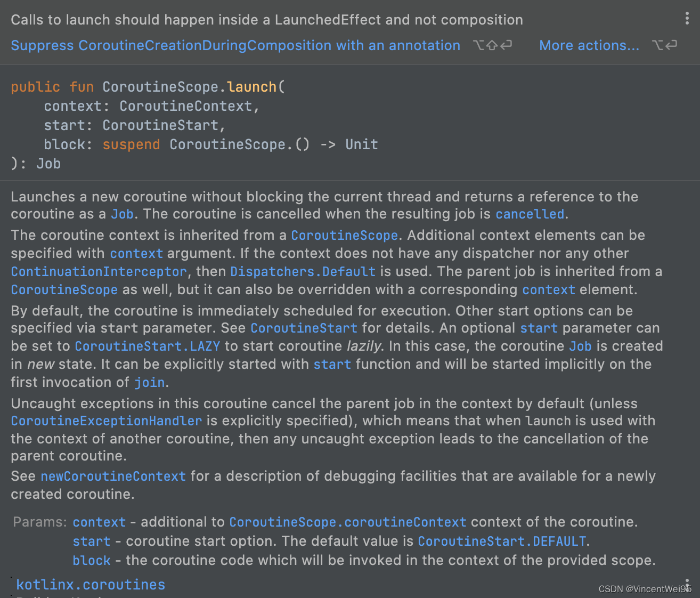Click the CoroutineExceptionHandler link
Viewport: 700px width, 598px height.
coord(105,421)
